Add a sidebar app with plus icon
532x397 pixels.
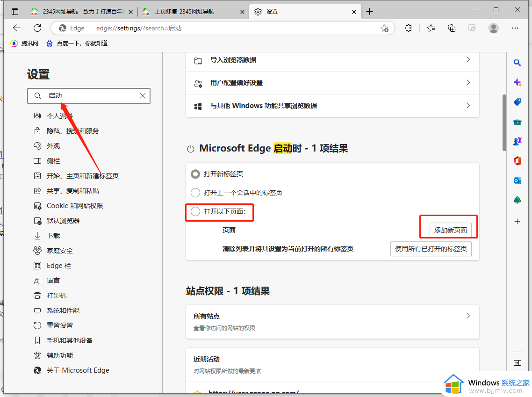pos(517,222)
